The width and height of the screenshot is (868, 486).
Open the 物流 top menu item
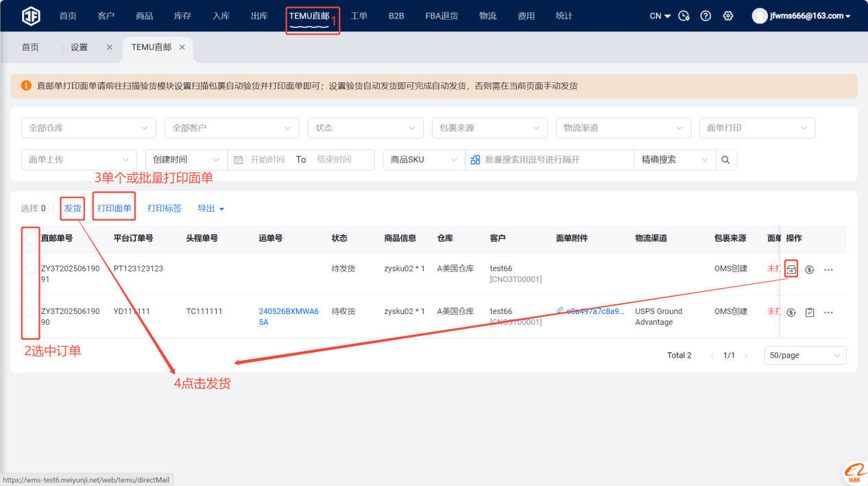pos(487,16)
